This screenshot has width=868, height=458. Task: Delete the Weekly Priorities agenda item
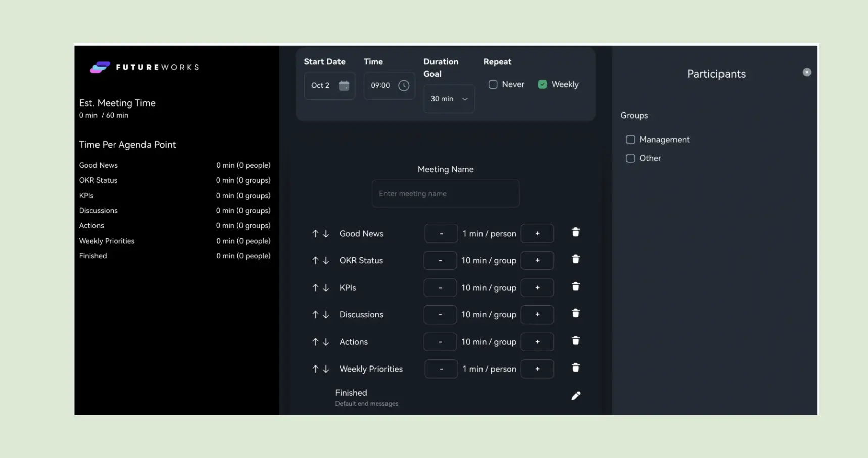click(x=575, y=368)
